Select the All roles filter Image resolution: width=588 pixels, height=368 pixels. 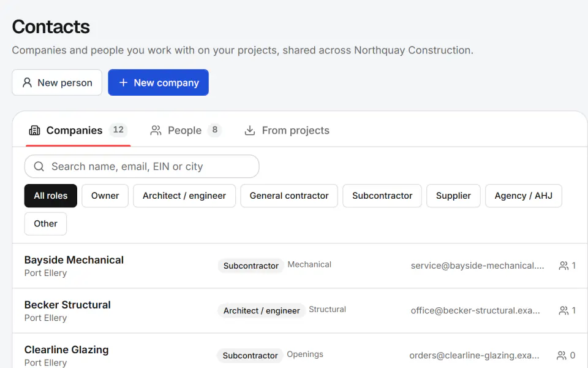coord(51,196)
